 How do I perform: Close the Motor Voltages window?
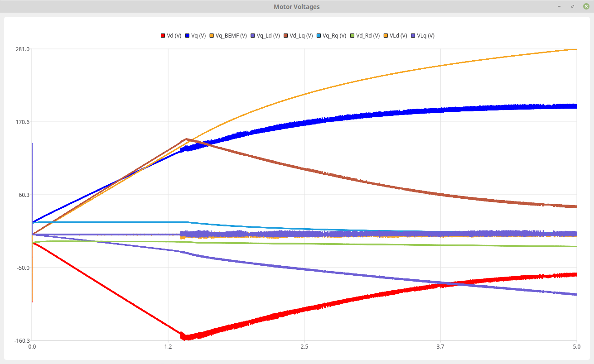click(x=586, y=6)
